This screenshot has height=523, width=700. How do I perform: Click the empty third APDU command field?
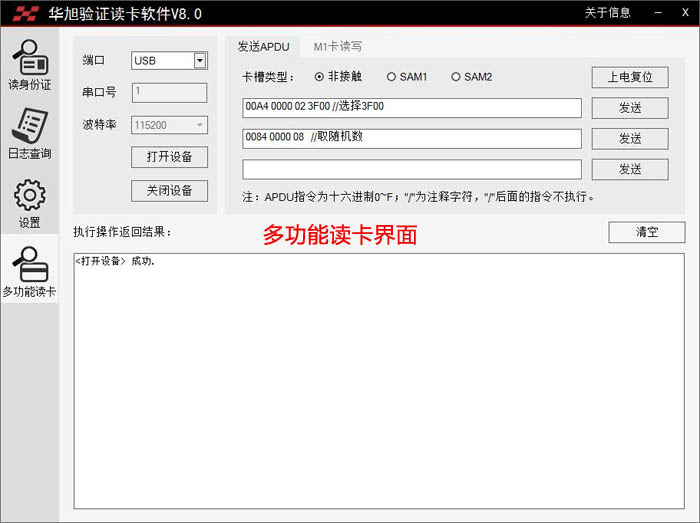coord(411,169)
